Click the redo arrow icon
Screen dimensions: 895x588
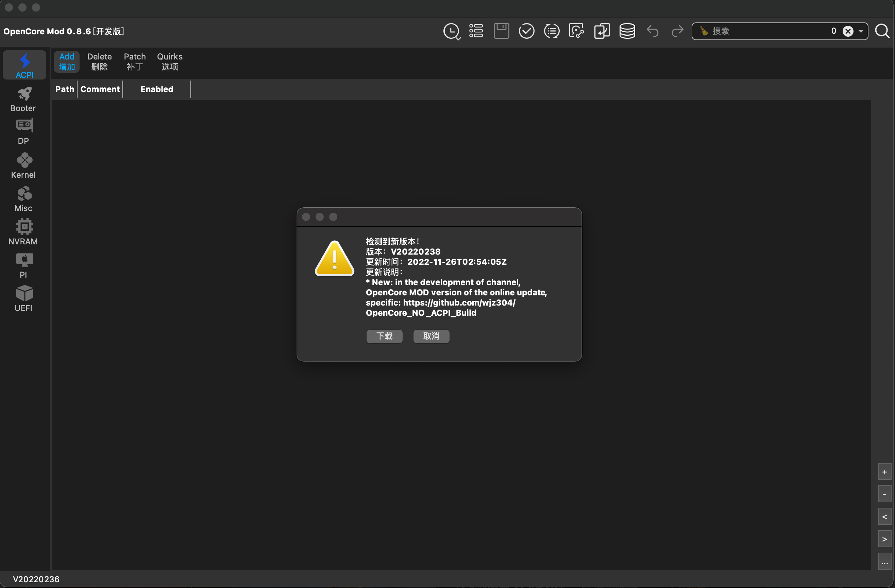coord(677,31)
